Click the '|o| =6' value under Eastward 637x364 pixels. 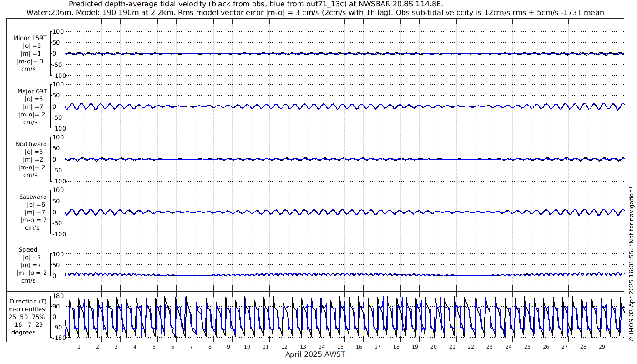[x=36, y=204]
